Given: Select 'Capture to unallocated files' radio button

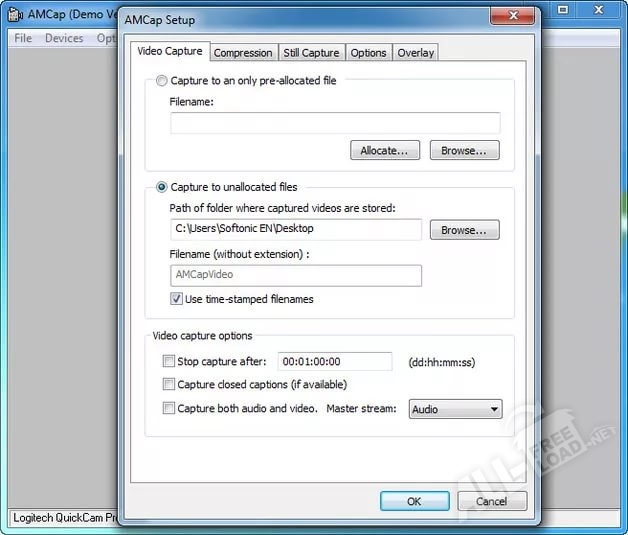Looking at the screenshot, I should point(162,187).
